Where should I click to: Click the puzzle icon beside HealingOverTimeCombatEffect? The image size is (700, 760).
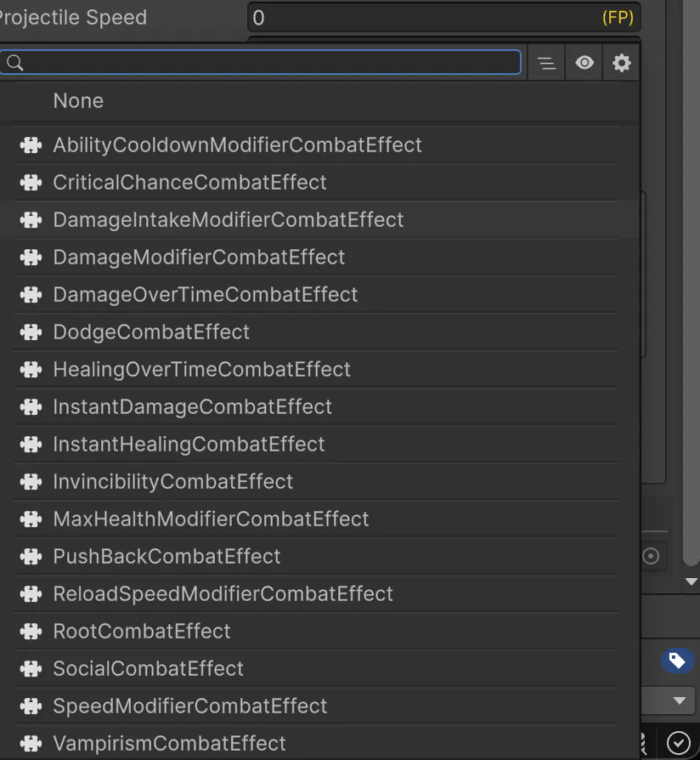point(31,369)
